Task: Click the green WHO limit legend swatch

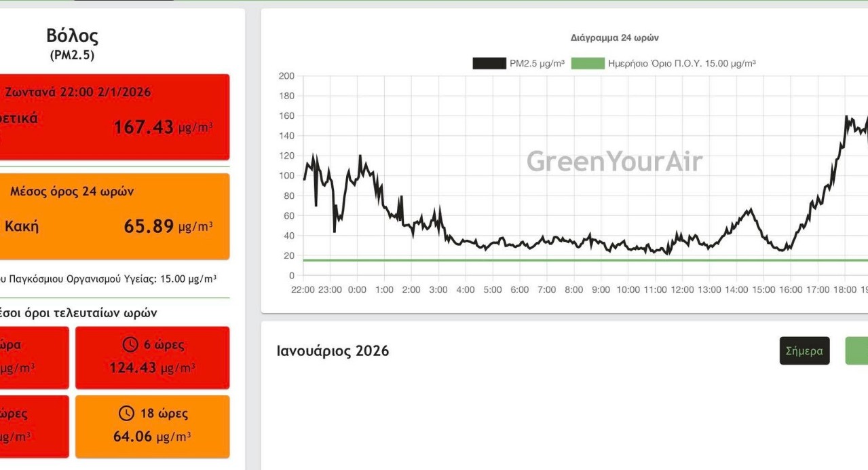Action: point(588,63)
